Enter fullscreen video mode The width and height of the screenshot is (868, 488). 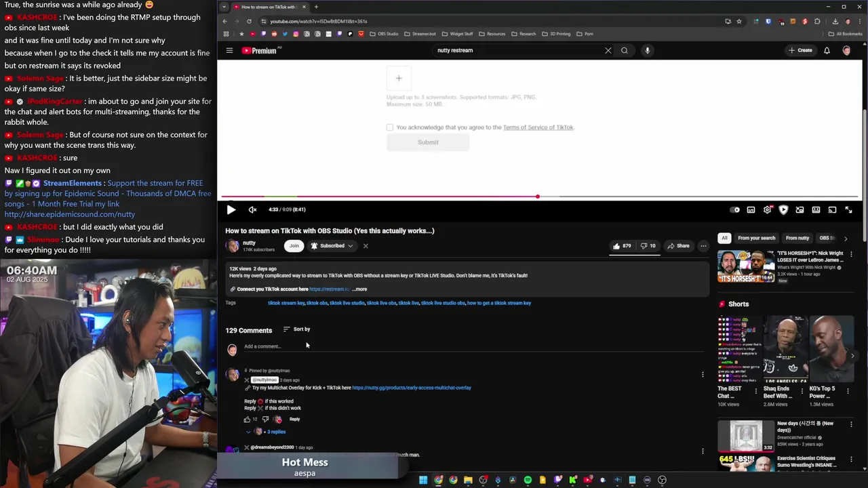[848, 210]
